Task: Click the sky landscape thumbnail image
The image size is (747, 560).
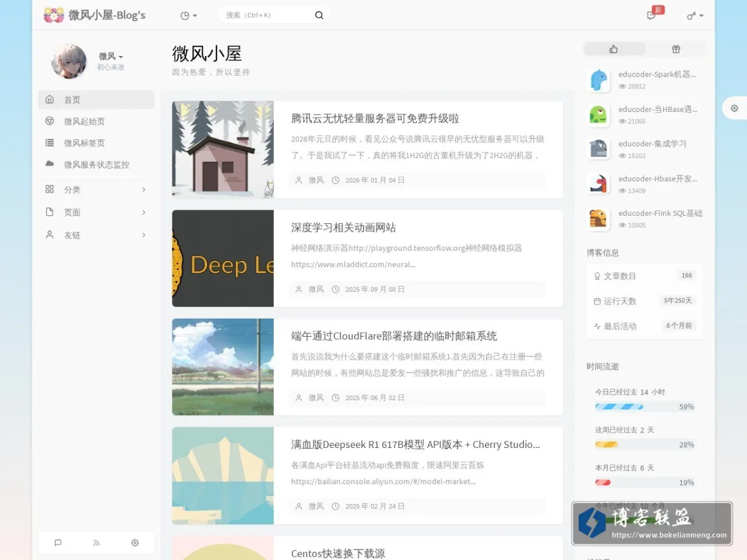Action: click(x=223, y=366)
